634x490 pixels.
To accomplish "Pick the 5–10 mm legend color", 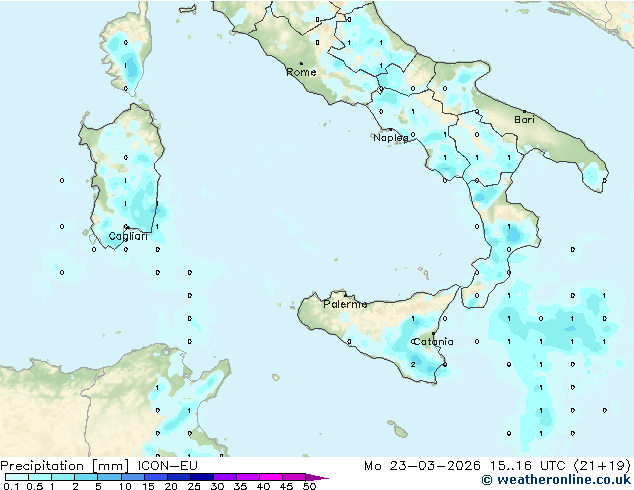I will pos(109,477).
